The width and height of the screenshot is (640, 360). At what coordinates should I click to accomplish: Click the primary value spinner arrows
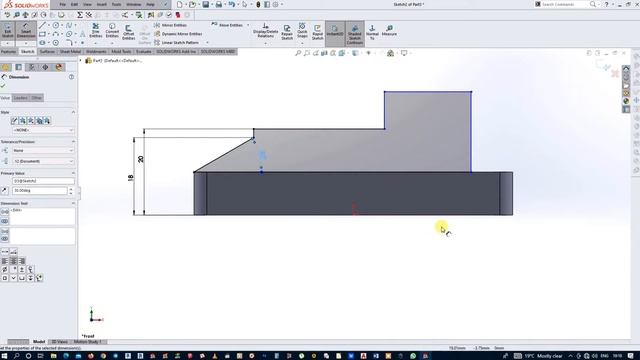(71, 191)
